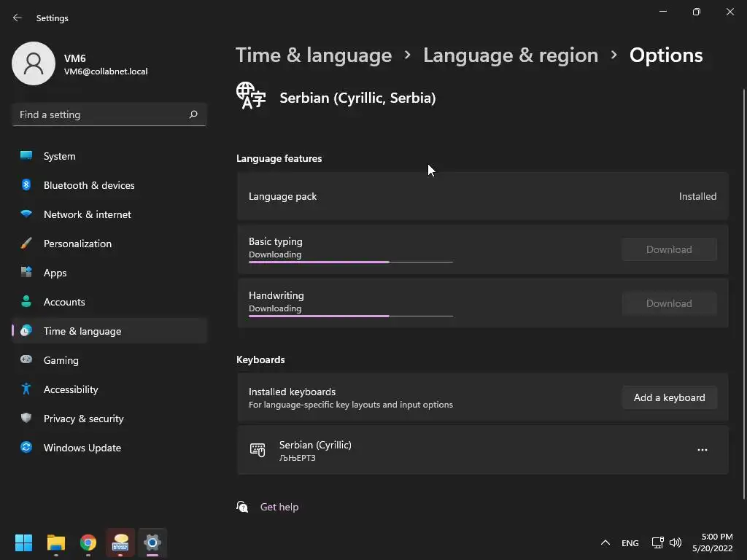This screenshot has width=747, height=560.
Task: Click the search magnifier icon
Action: (x=193, y=114)
